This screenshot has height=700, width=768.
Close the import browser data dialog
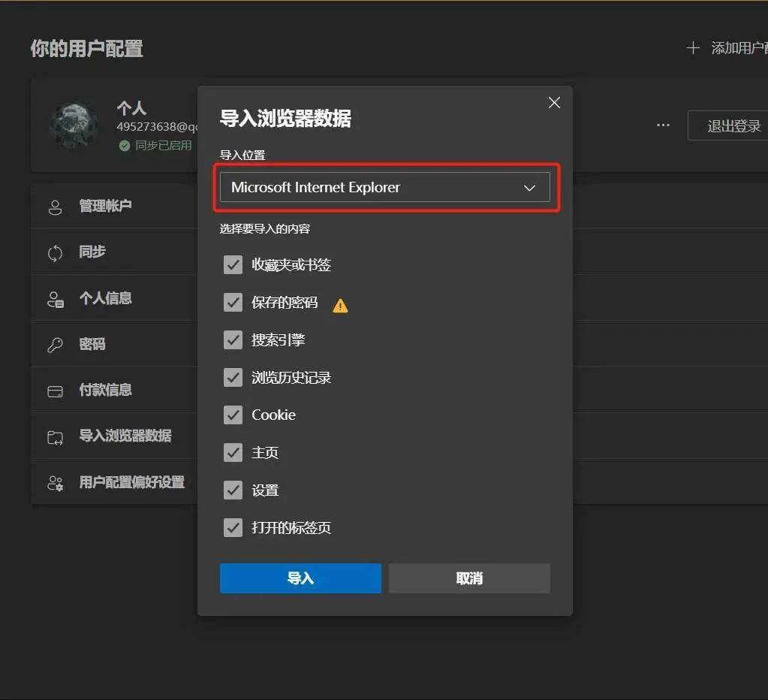click(554, 102)
